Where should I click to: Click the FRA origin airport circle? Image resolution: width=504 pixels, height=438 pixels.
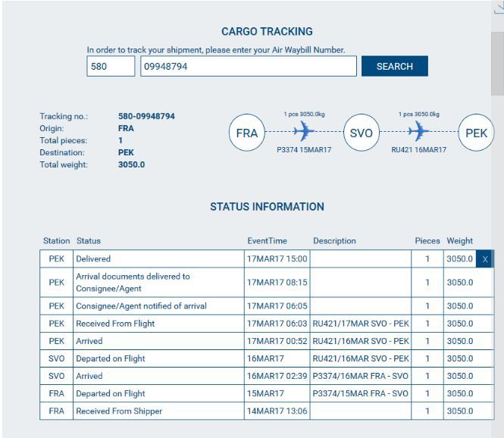(x=247, y=133)
